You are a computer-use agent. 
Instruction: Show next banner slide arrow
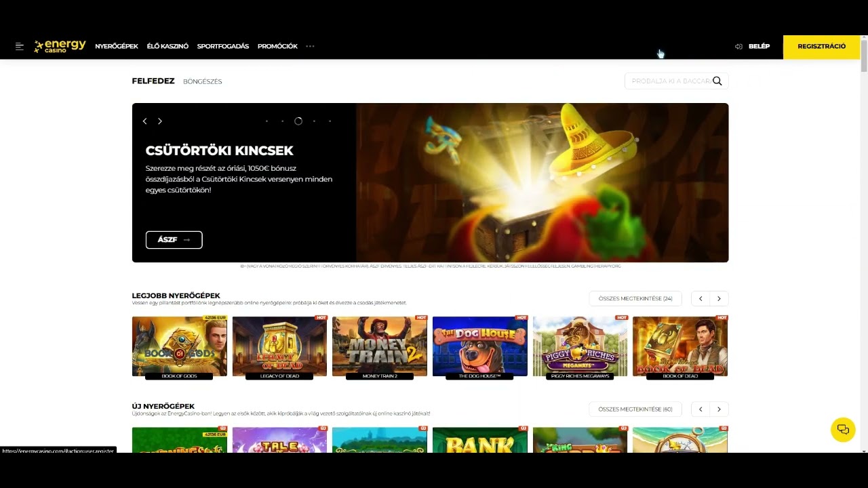pos(160,121)
